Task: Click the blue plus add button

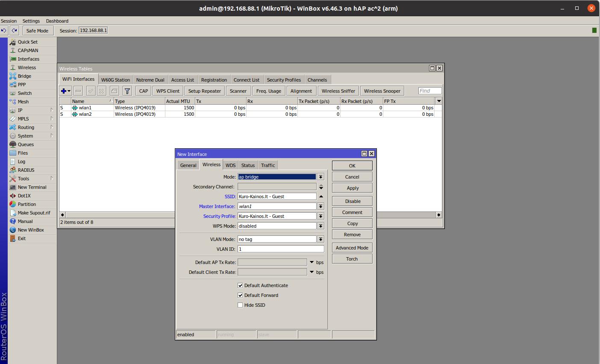Action: (65, 91)
